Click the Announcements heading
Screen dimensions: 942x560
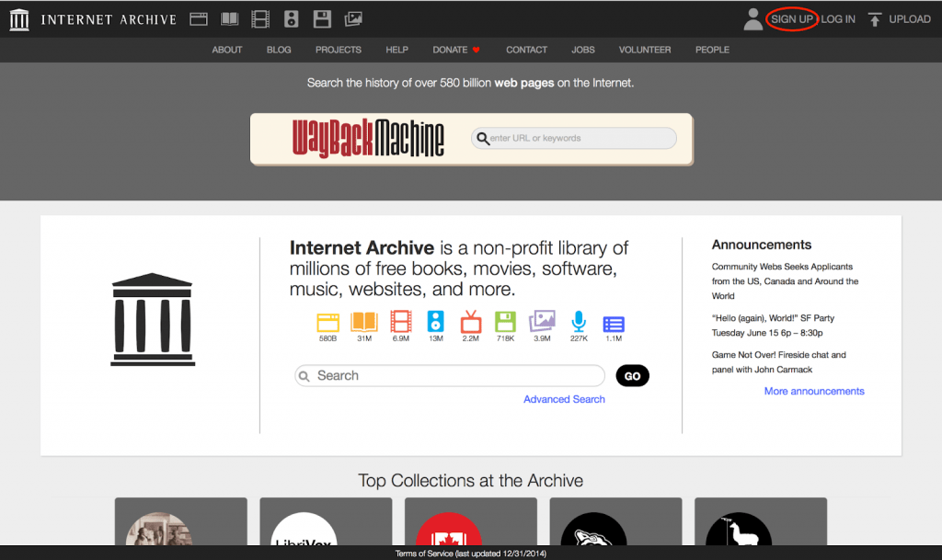pos(761,245)
